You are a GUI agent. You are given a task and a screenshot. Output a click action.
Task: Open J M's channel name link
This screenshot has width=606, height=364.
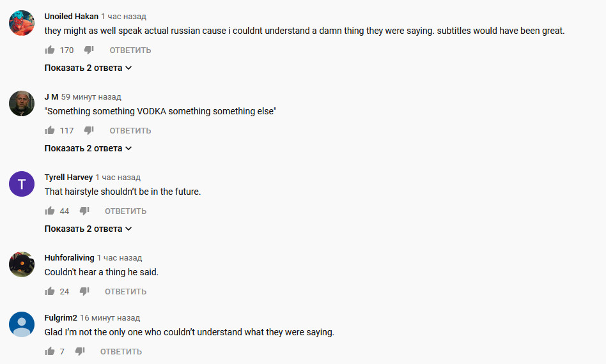coord(51,97)
